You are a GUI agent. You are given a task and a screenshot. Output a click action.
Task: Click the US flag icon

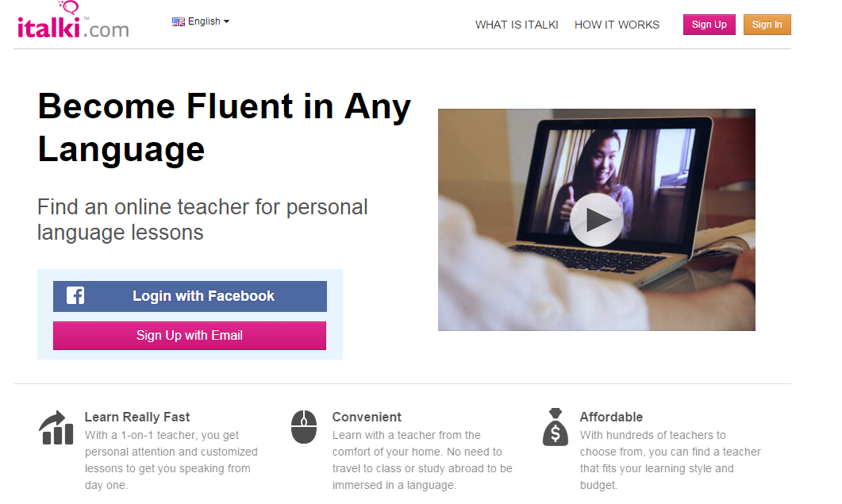[179, 21]
